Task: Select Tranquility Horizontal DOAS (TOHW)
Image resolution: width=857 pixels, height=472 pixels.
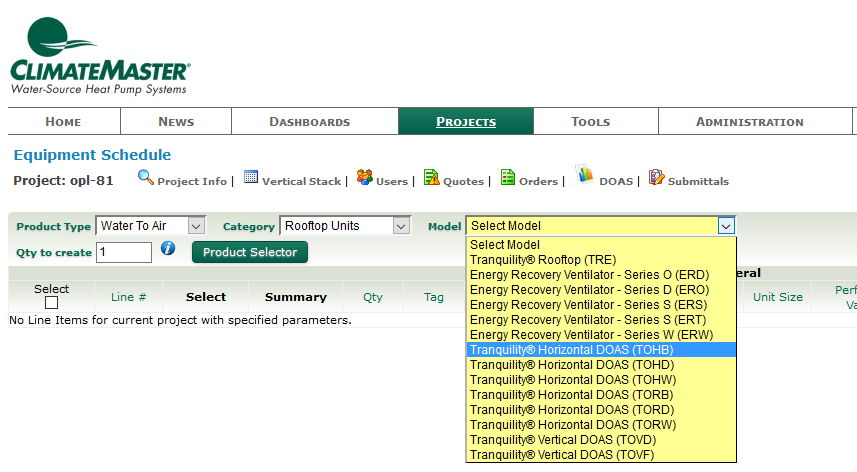Action: pos(601,380)
